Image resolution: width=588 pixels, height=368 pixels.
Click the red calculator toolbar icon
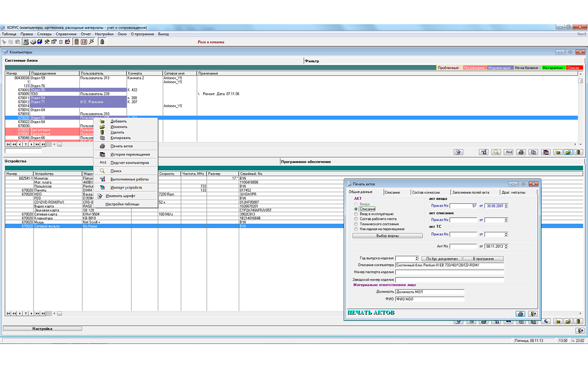(x=77, y=41)
